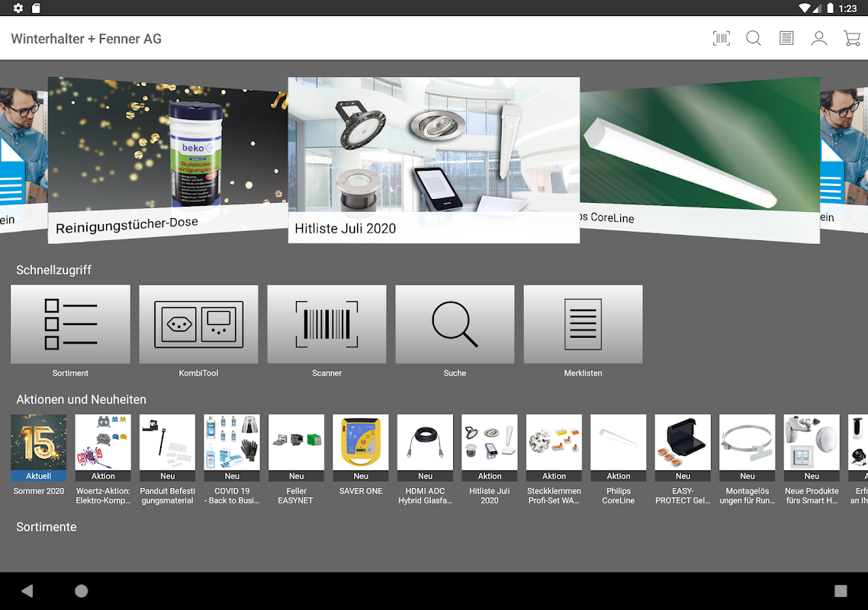Open the Suche quick access tile

click(x=455, y=324)
